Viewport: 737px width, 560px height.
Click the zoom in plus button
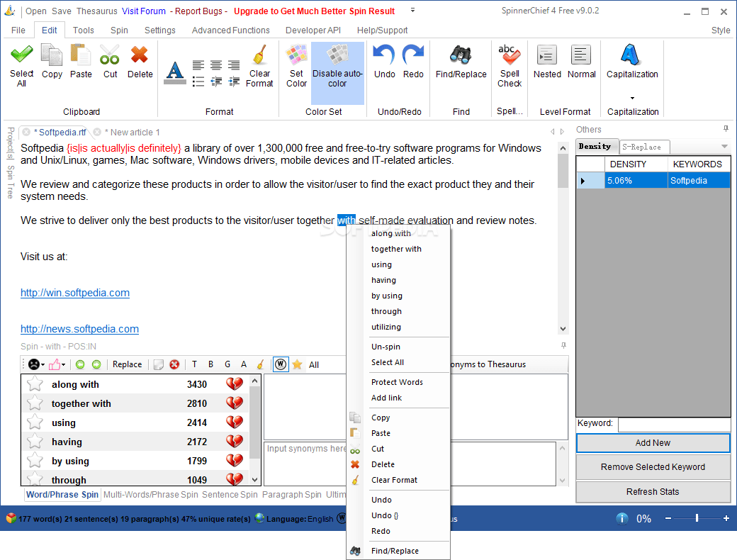tap(726, 518)
